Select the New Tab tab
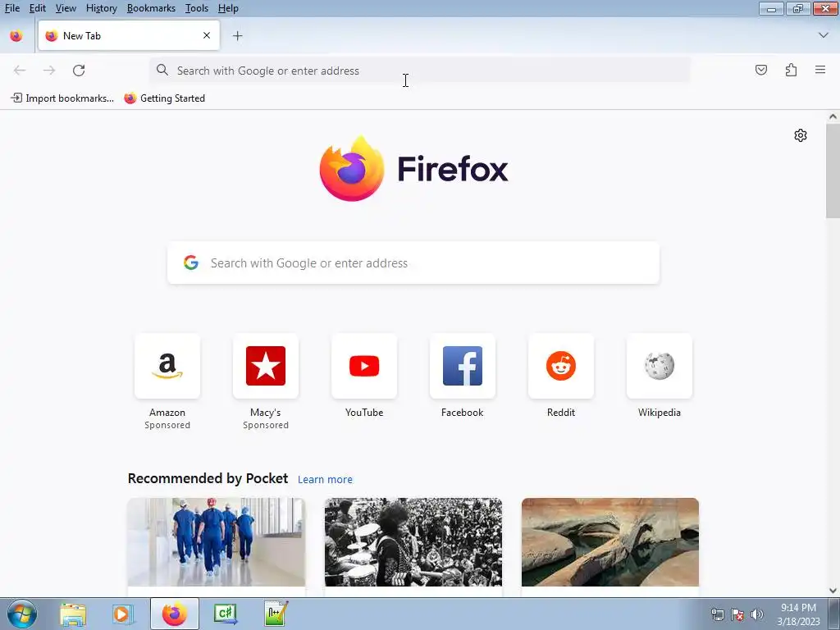 [x=129, y=35]
